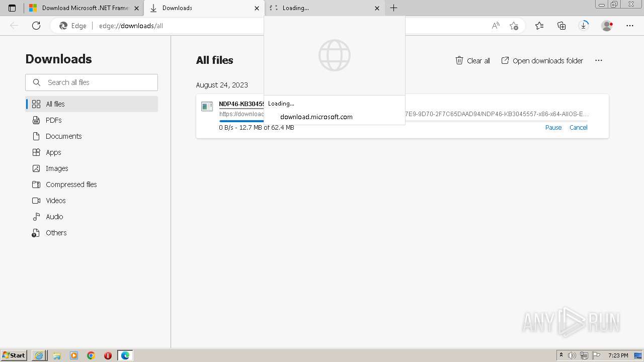Open the downloads page more options menu

click(598, 60)
